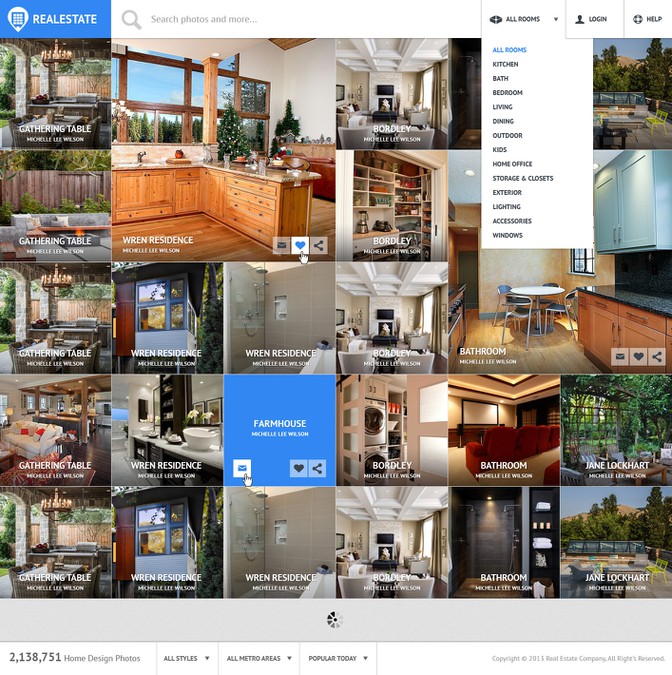Toggle favorite heart on large Wren Residence kitchen photo
The height and width of the screenshot is (675, 672).
coord(300,245)
